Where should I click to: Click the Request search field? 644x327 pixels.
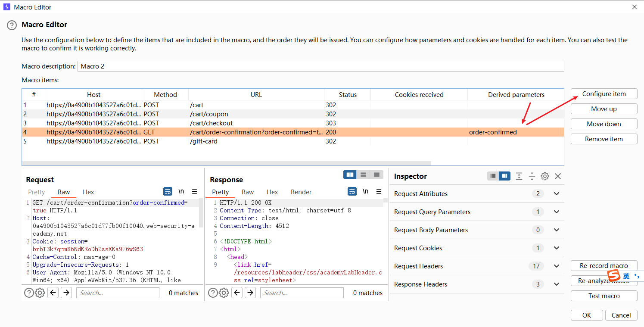click(118, 293)
